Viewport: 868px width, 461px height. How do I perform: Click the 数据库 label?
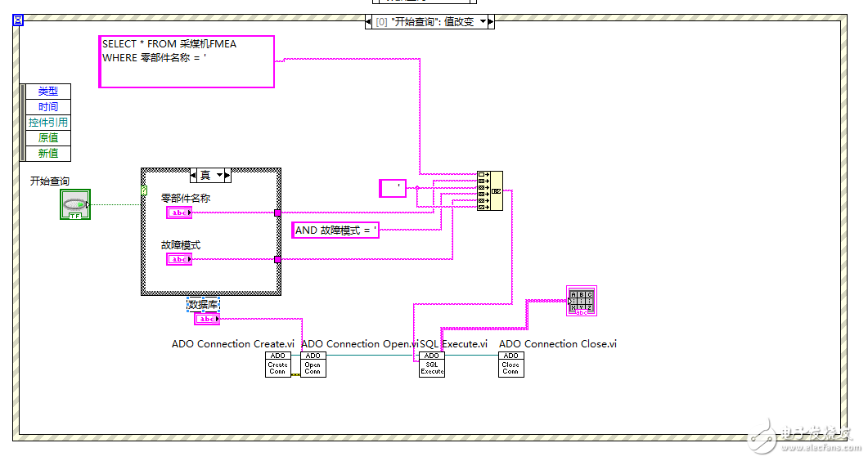203,305
